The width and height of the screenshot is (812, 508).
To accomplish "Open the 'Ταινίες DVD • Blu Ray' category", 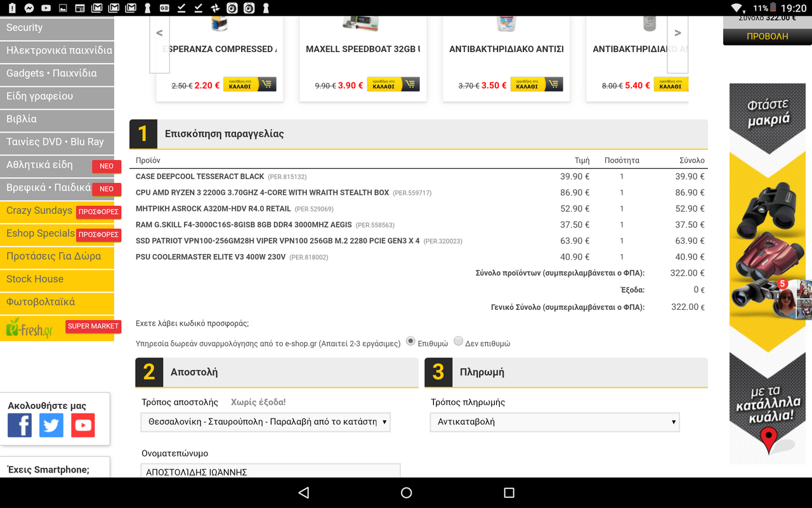I will 57,142.
